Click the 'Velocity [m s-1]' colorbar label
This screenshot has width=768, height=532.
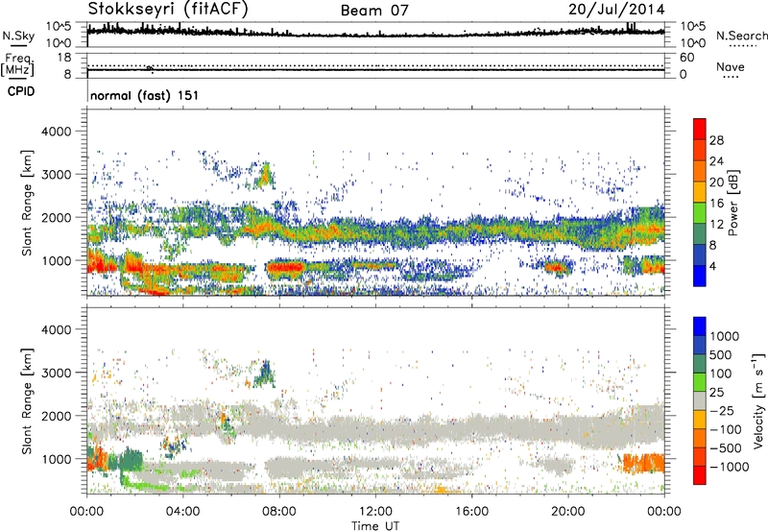tap(758, 399)
